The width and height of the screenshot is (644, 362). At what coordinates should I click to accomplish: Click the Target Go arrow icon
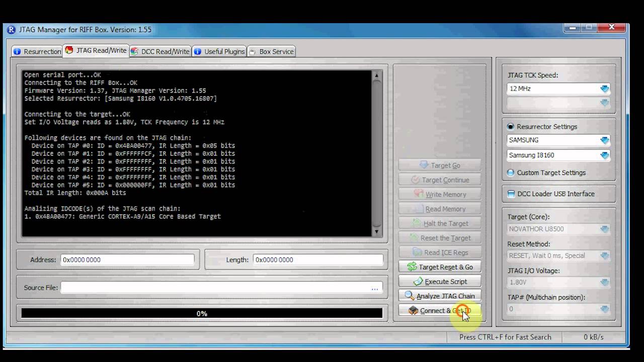coord(424,165)
